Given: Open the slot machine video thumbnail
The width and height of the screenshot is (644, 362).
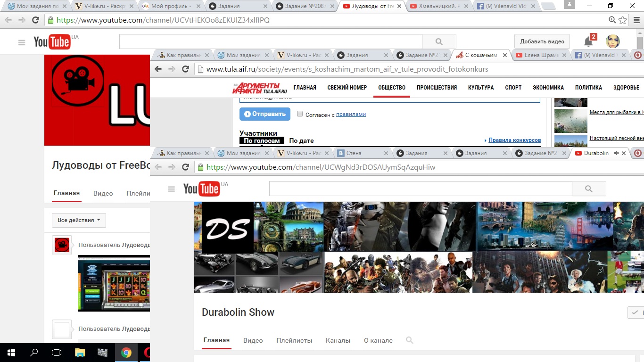Looking at the screenshot, I should coord(114,283).
